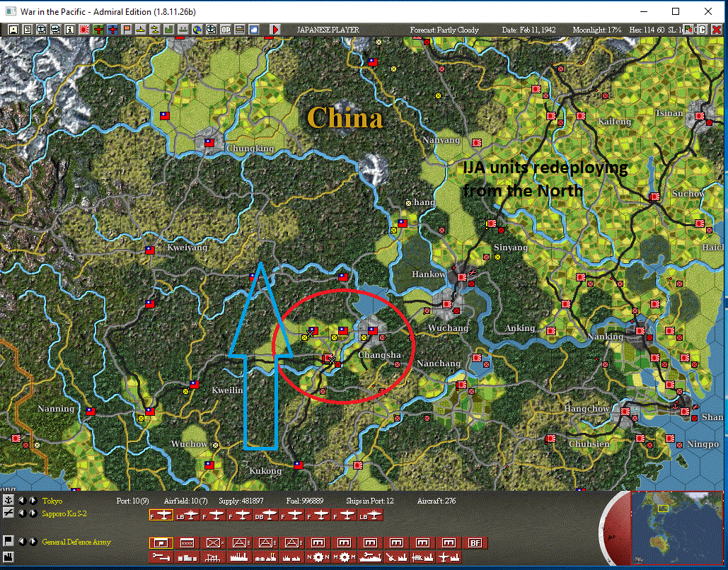Click the 'Aircraft: 276' text

pos(437,501)
